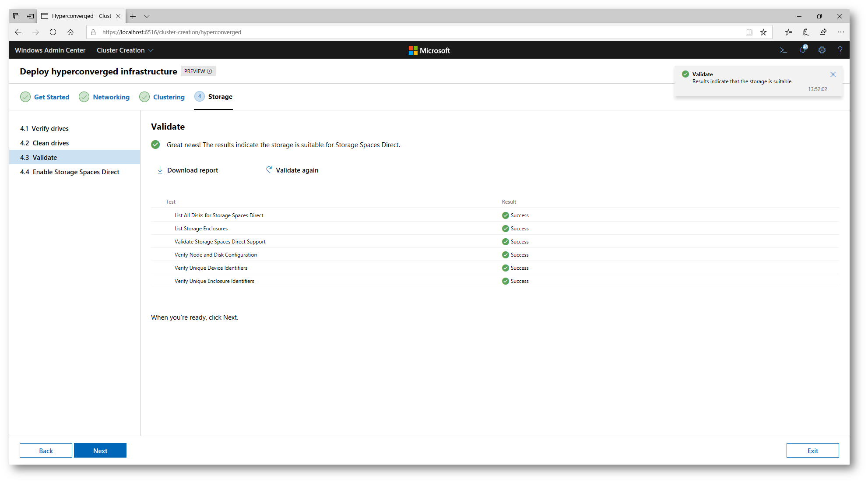
Task: Open new browser tab
Action: [x=133, y=16]
